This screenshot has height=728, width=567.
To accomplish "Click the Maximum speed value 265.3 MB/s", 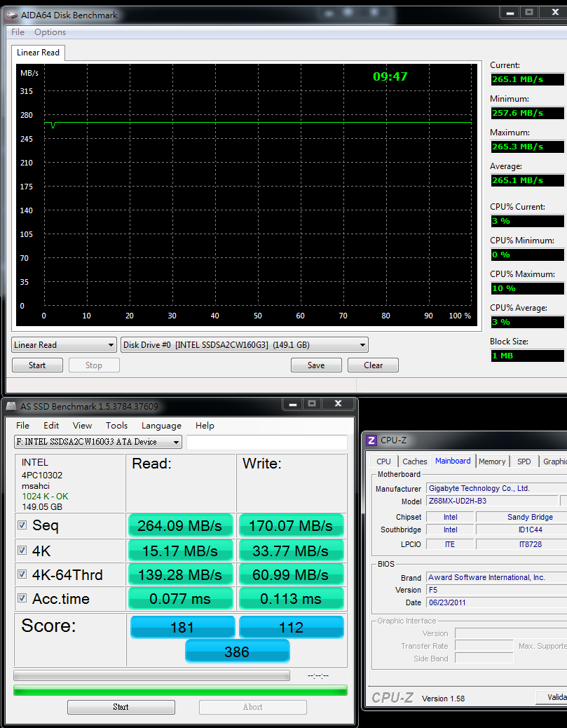I will pyautogui.click(x=528, y=147).
